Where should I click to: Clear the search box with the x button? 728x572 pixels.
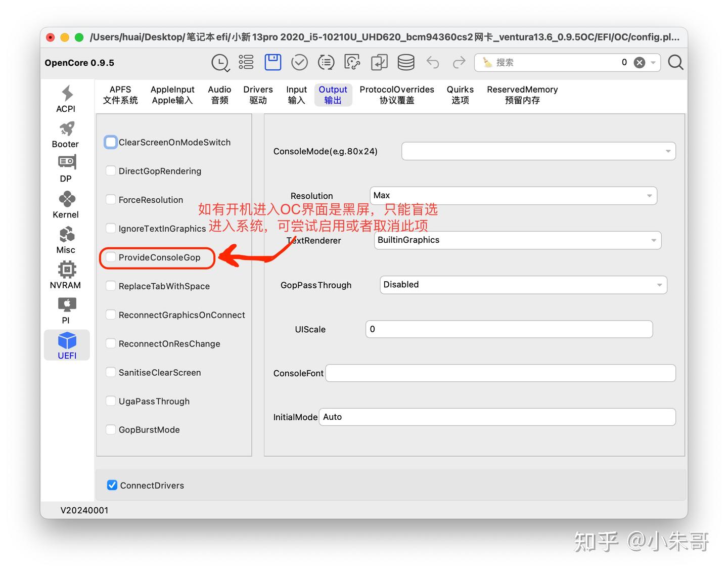click(639, 62)
